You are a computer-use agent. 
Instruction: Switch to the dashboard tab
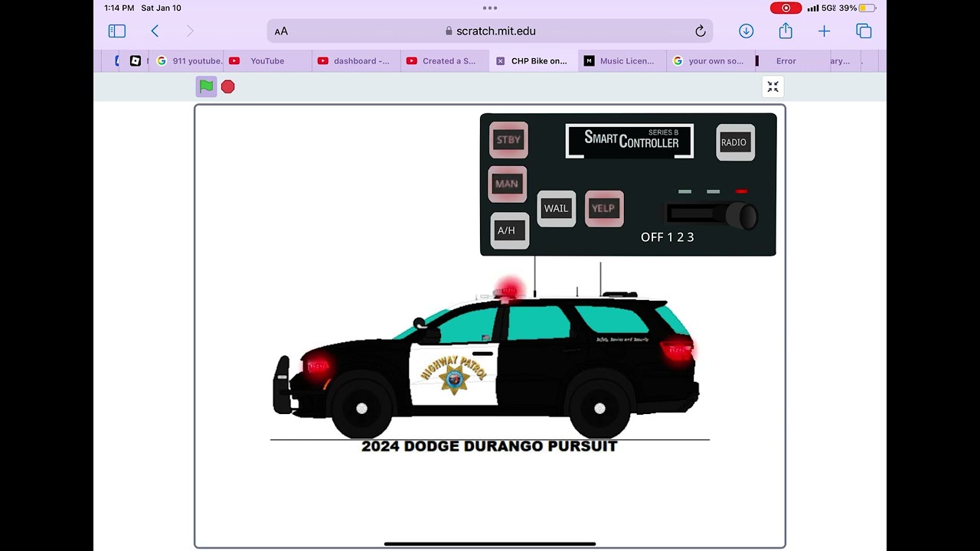[356, 61]
